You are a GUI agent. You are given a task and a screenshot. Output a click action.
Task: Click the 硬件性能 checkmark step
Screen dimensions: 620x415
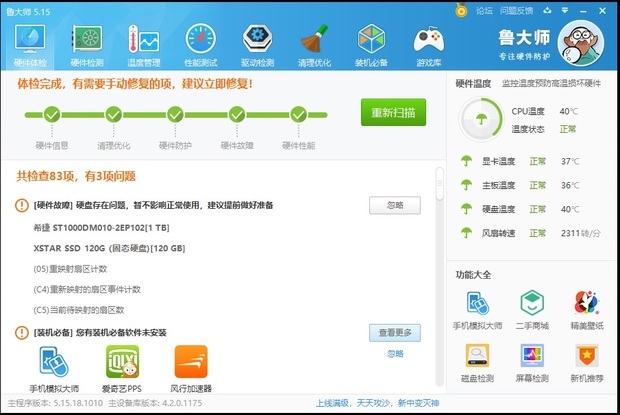pos(299,115)
